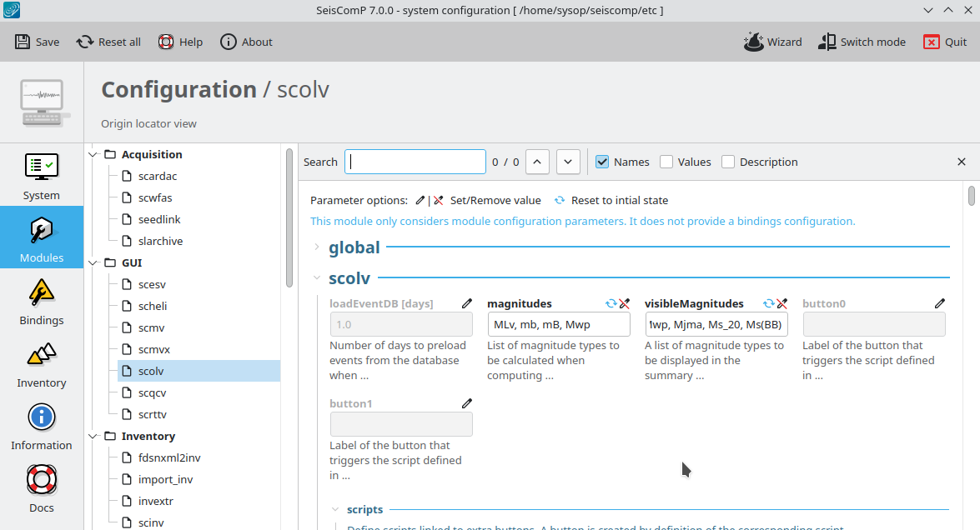Select scmv in the module tree
980x530 pixels.
pos(152,327)
